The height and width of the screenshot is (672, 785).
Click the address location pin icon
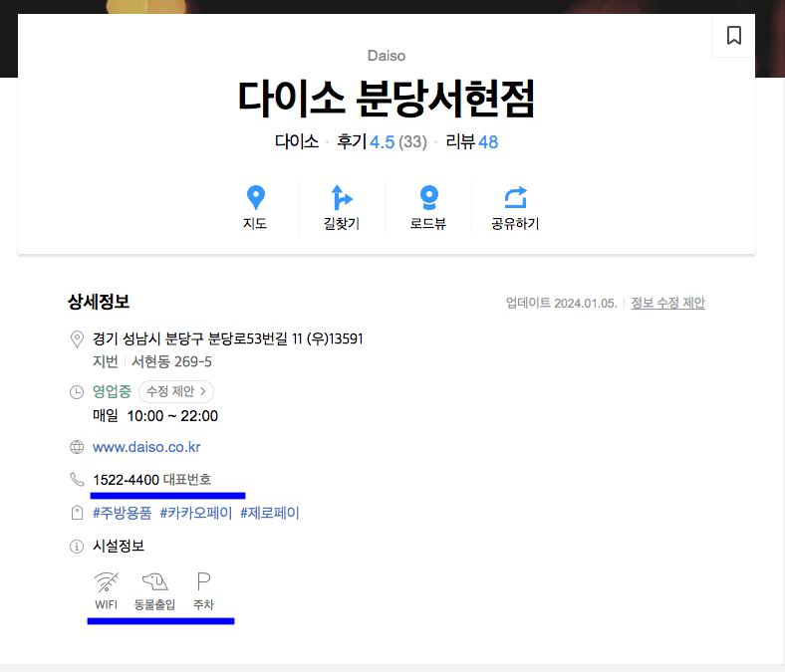point(77,339)
